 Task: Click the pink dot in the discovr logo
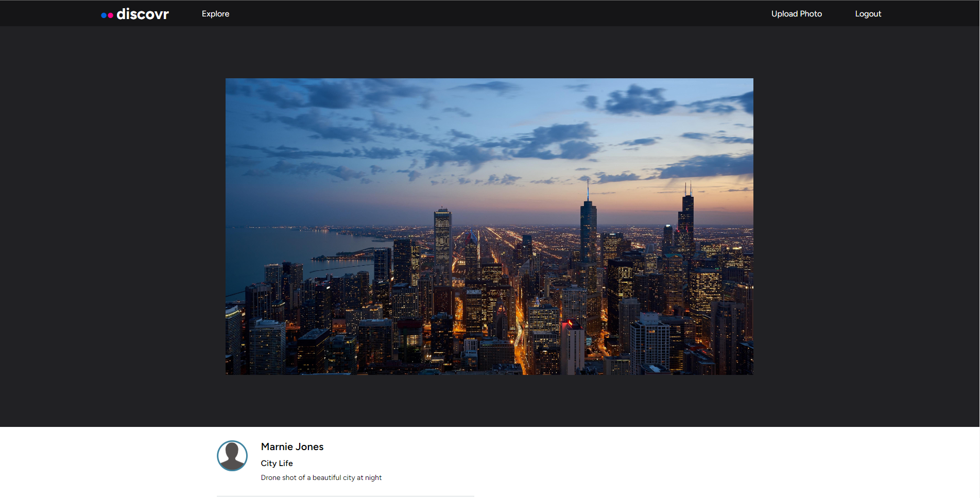(x=111, y=15)
